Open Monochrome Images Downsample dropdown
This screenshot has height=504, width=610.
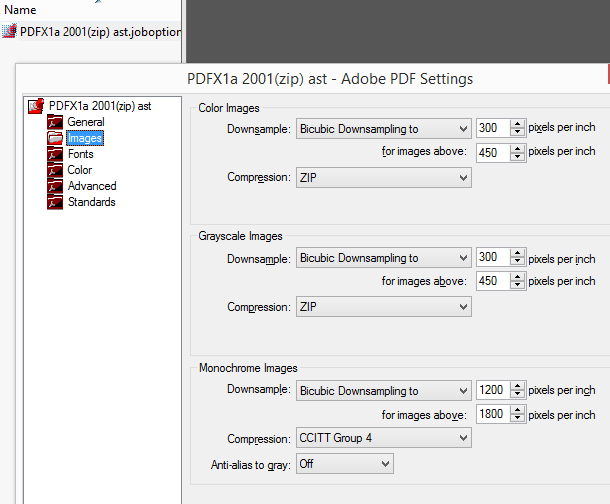click(x=384, y=391)
